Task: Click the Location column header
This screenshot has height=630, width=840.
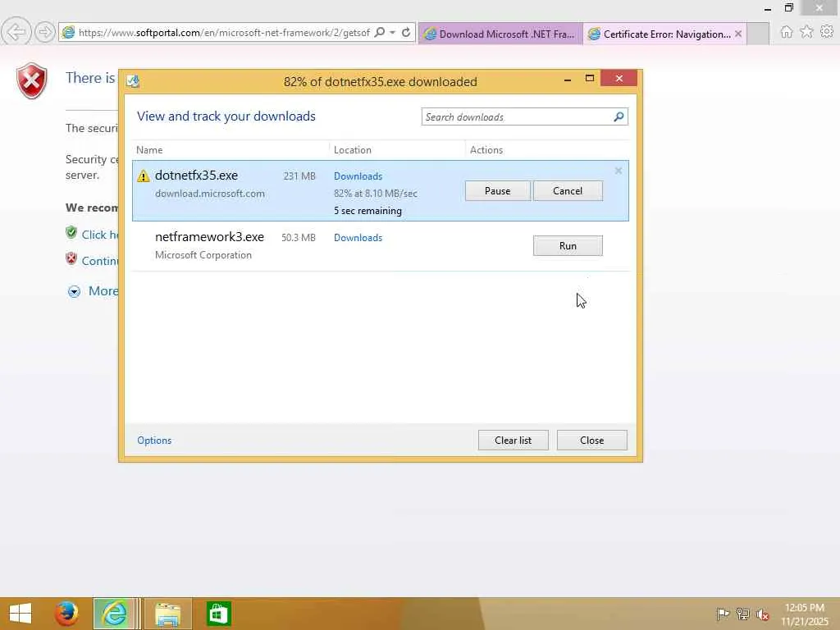Action: [353, 150]
